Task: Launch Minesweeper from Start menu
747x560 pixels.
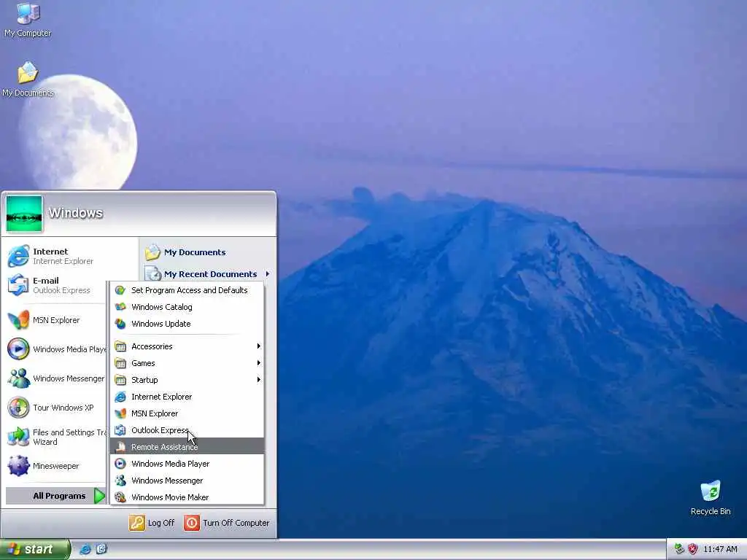Action: click(55, 466)
